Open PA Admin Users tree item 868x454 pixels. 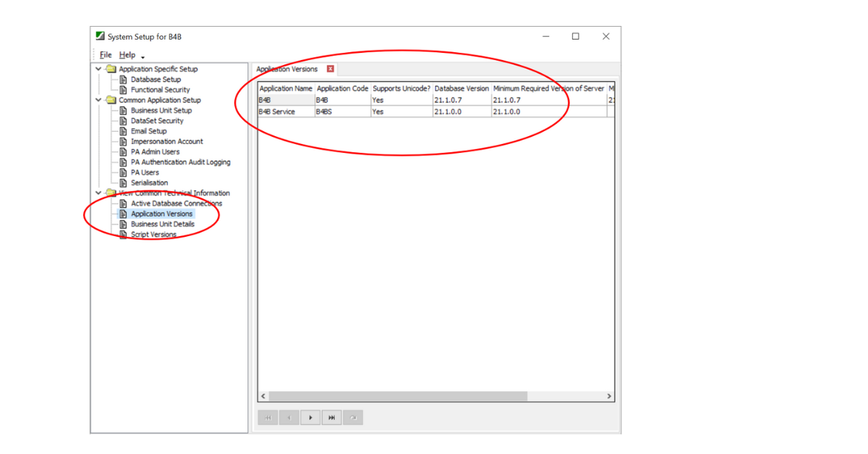pyautogui.click(x=156, y=152)
